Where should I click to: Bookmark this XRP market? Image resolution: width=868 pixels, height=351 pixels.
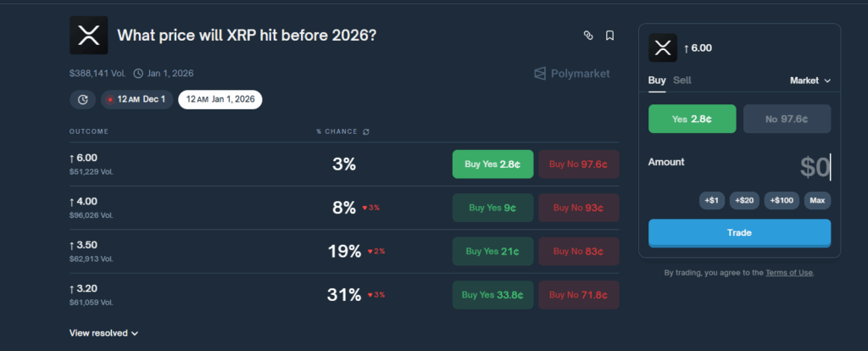(609, 36)
